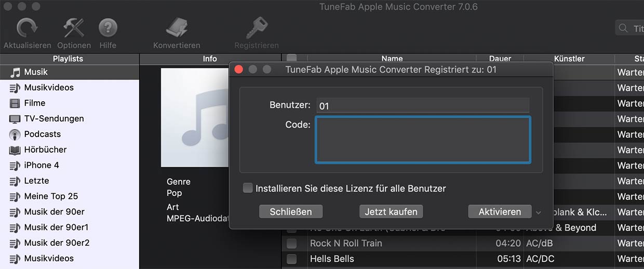Viewport: 644px width, 269px height.
Task: Click the 04:20 duration cell
Action: (x=508, y=243)
